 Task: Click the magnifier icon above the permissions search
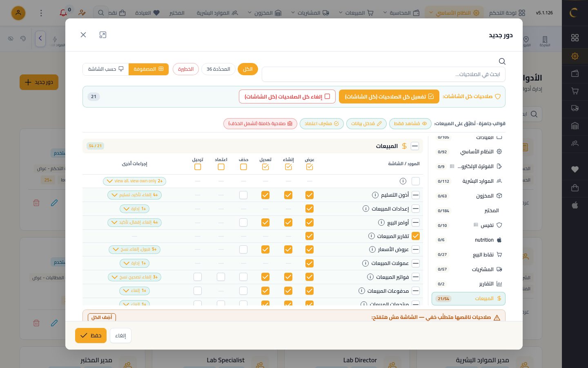[x=502, y=61]
